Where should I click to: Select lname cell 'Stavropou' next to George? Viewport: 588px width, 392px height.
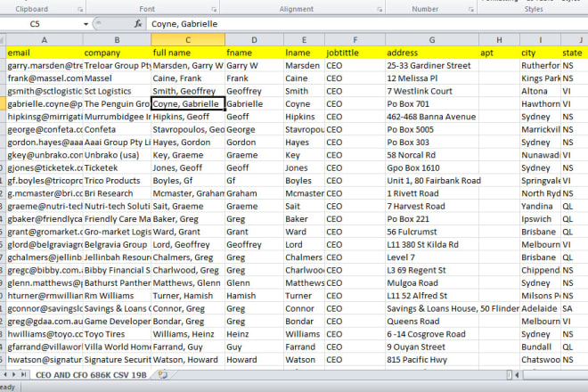304,129
